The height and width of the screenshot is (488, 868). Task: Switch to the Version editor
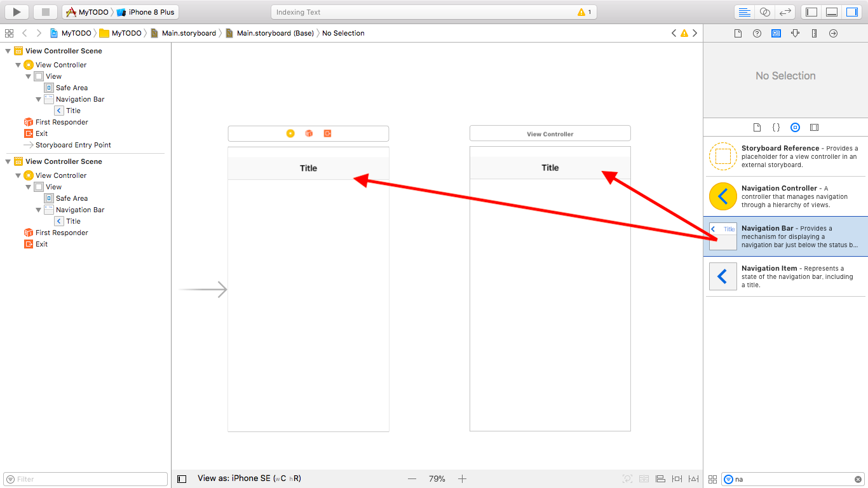784,11
